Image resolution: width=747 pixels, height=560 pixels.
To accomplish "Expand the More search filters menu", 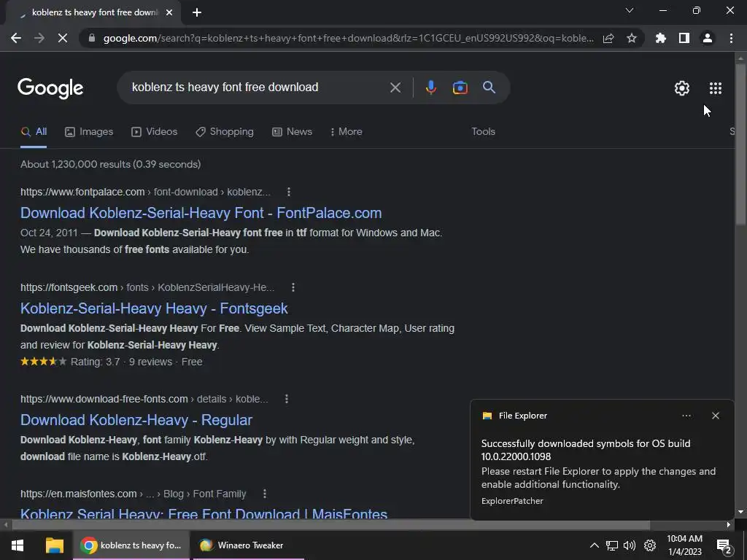I will (347, 132).
